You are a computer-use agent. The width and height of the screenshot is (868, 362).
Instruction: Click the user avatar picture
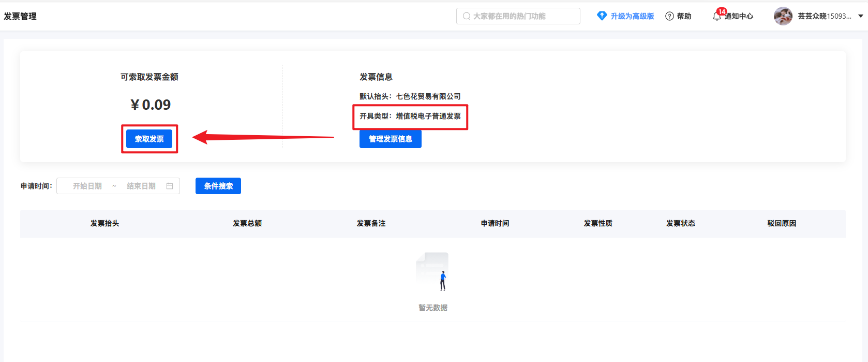pyautogui.click(x=783, y=16)
